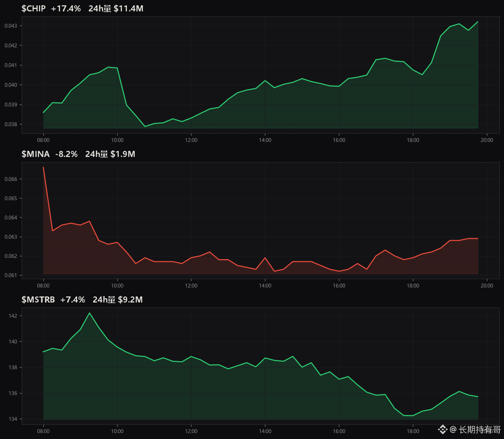Screen dimensions: 504x439
Task: Click the 24h volume $11.4M text
Action: (116, 9)
